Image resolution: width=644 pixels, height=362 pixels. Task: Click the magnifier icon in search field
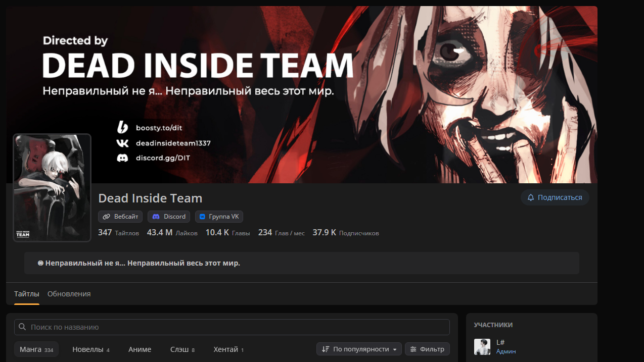[22, 327]
